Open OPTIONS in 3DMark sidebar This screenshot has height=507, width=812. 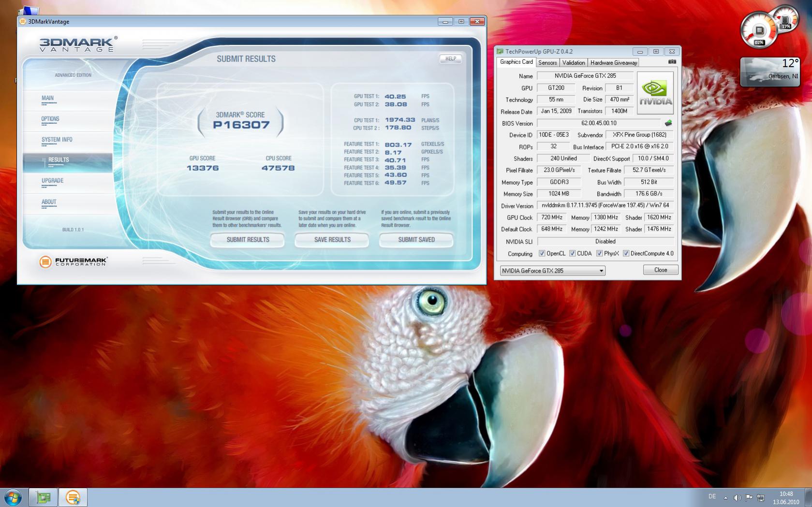point(50,119)
